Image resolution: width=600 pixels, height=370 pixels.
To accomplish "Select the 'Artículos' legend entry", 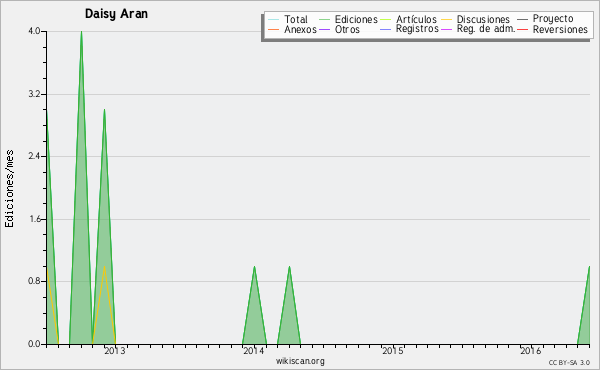I will 408,19.
